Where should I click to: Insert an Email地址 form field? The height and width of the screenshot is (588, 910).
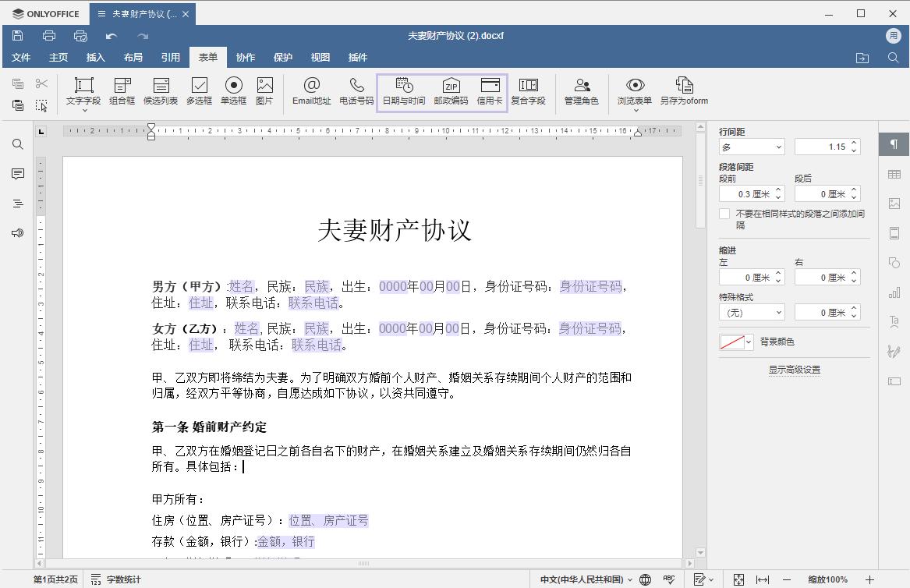[x=311, y=91]
